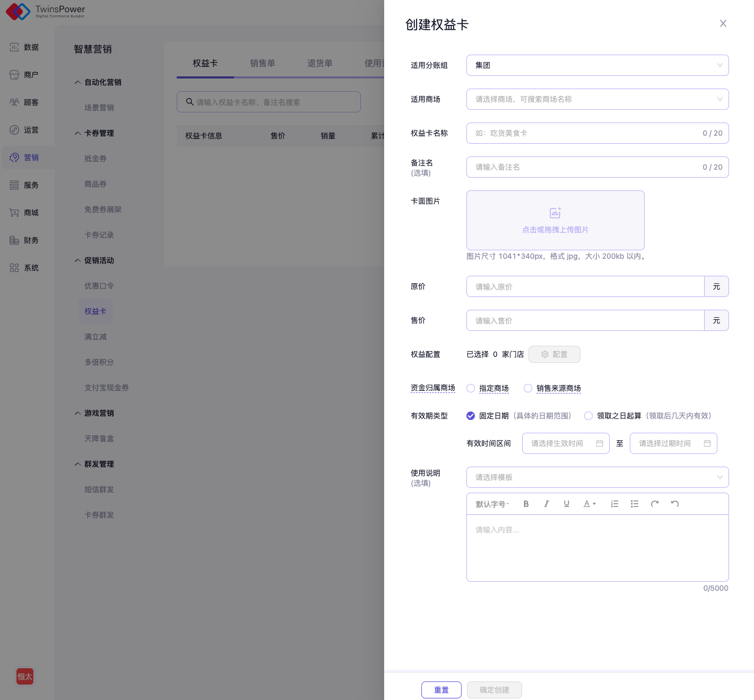Click the Bold formatting icon

[x=526, y=504]
